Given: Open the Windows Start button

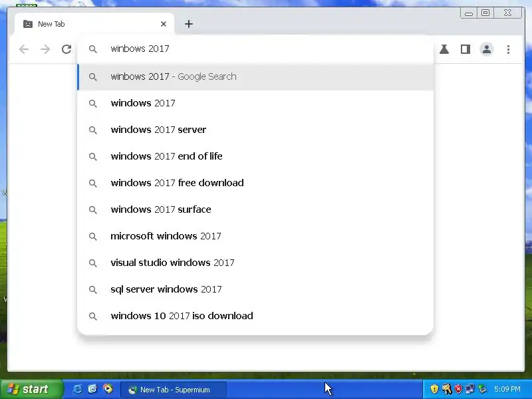Looking at the screenshot, I should point(31,389).
